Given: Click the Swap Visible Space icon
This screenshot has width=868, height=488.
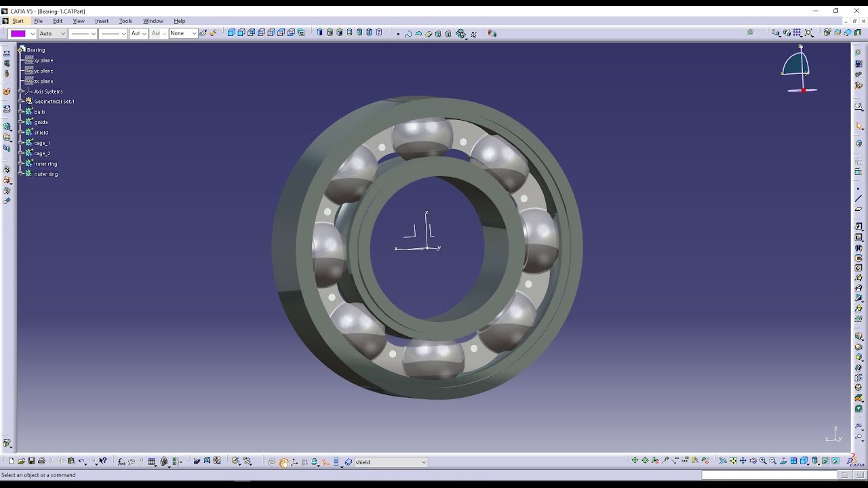Looking at the screenshot, I should coord(835,461).
